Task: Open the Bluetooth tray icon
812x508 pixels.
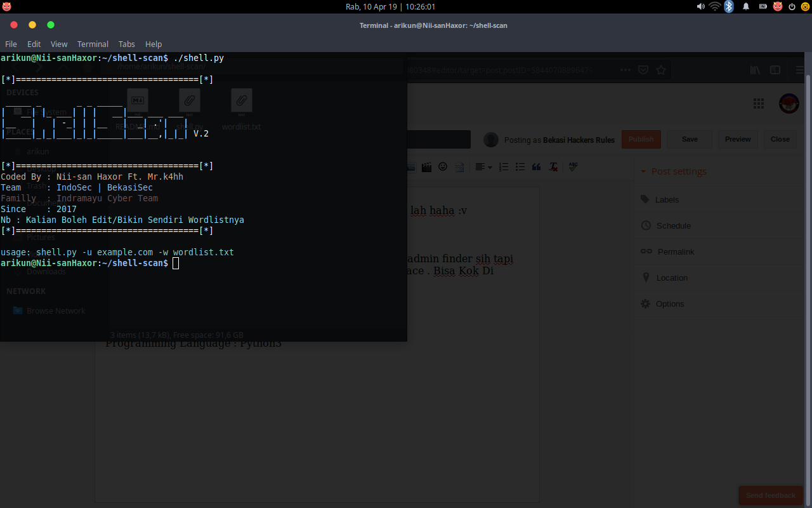Action: coord(729,6)
